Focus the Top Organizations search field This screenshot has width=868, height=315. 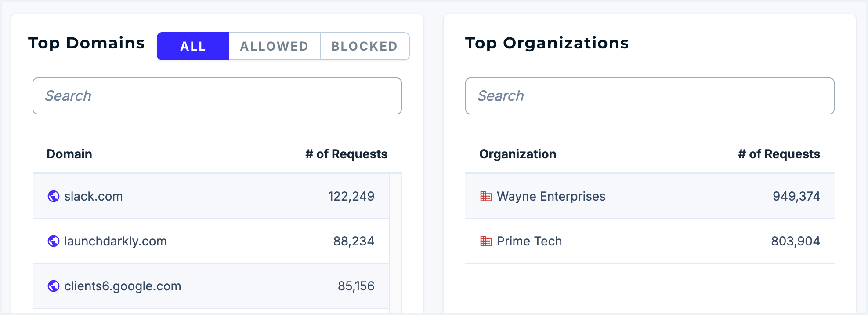click(650, 96)
